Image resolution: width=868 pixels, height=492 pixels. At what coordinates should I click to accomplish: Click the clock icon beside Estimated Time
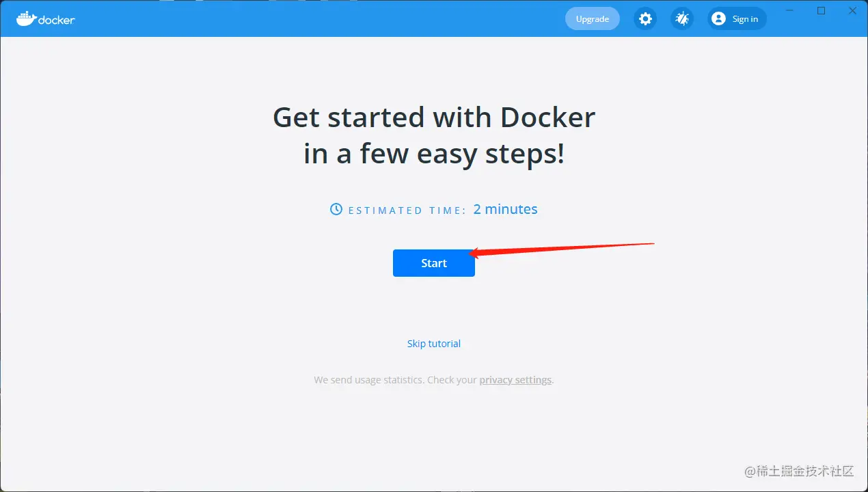click(x=336, y=209)
